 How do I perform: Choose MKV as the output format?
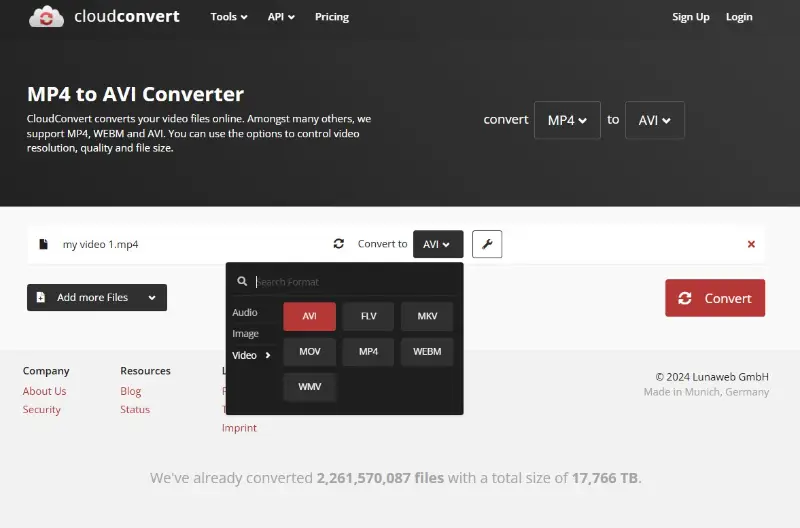click(x=427, y=316)
